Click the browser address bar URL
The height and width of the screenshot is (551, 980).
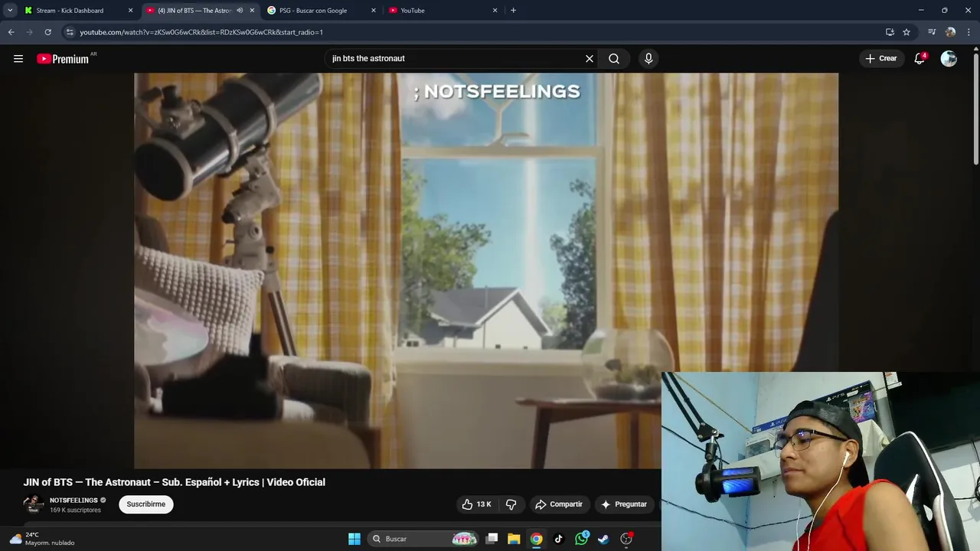click(x=201, y=32)
